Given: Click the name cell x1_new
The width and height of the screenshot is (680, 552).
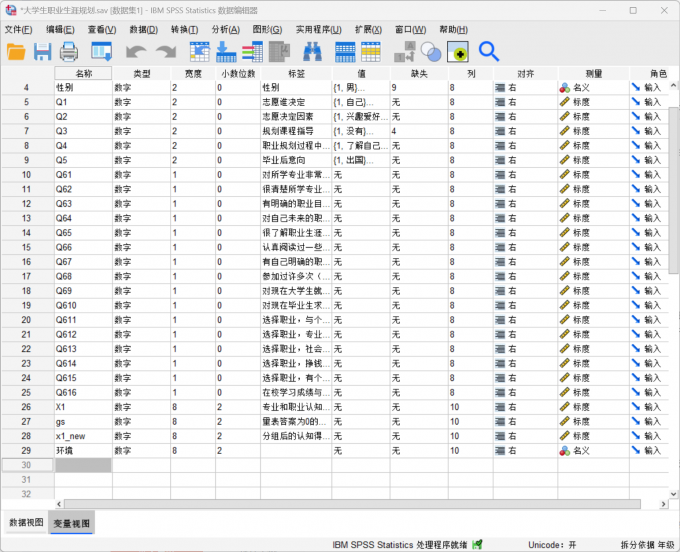Looking at the screenshot, I should coord(83,436).
